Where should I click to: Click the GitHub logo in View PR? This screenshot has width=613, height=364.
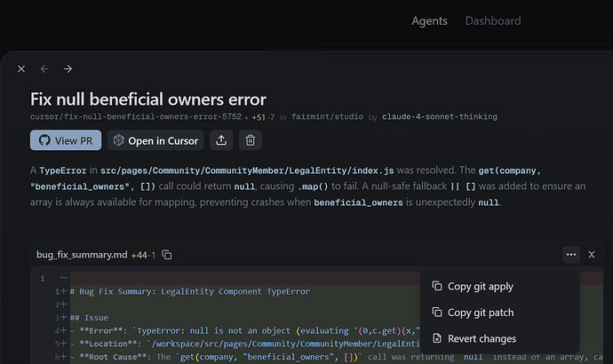coord(44,140)
